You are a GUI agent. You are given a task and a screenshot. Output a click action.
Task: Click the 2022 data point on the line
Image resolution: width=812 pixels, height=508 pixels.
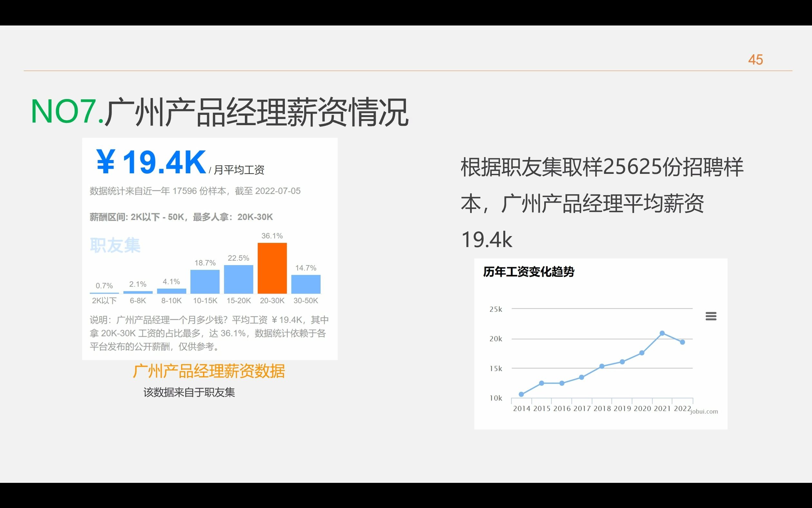[682, 342]
